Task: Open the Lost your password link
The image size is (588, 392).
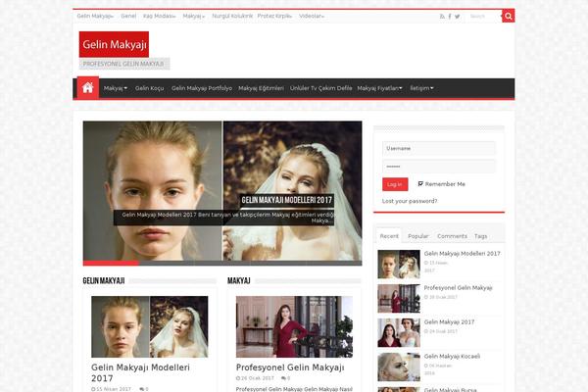Action: [410, 201]
